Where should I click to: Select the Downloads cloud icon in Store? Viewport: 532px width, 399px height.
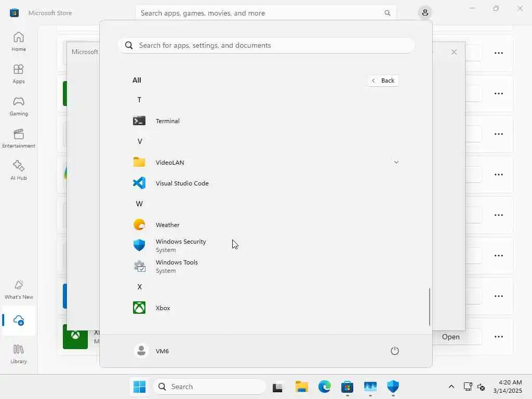click(19, 320)
